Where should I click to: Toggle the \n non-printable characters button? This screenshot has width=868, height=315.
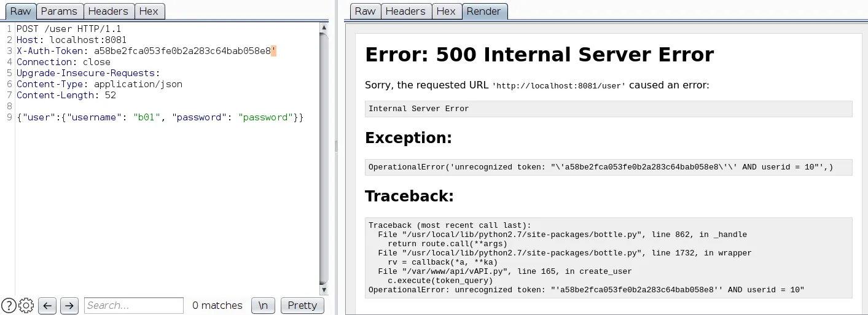(x=263, y=305)
